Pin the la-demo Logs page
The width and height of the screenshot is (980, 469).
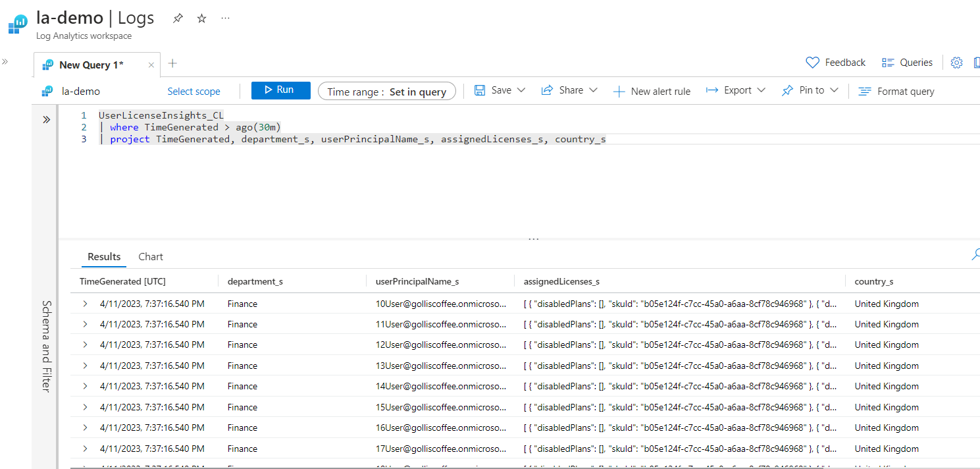[x=178, y=18]
